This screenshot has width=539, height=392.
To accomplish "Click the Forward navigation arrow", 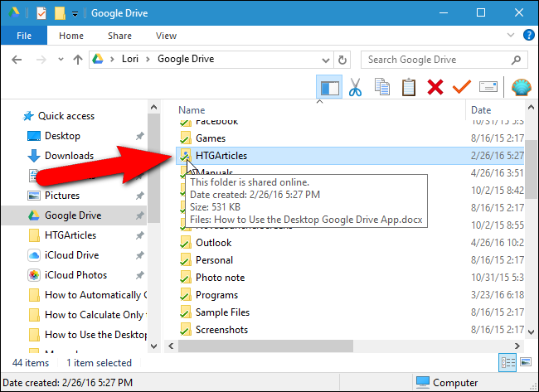I will click(41, 60).
